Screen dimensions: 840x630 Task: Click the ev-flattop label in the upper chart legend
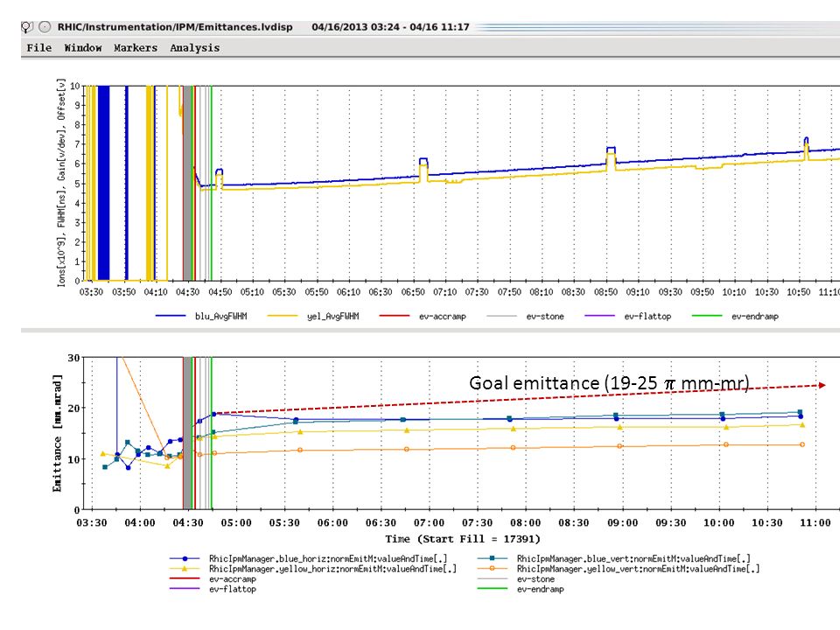tap(647, 316)
